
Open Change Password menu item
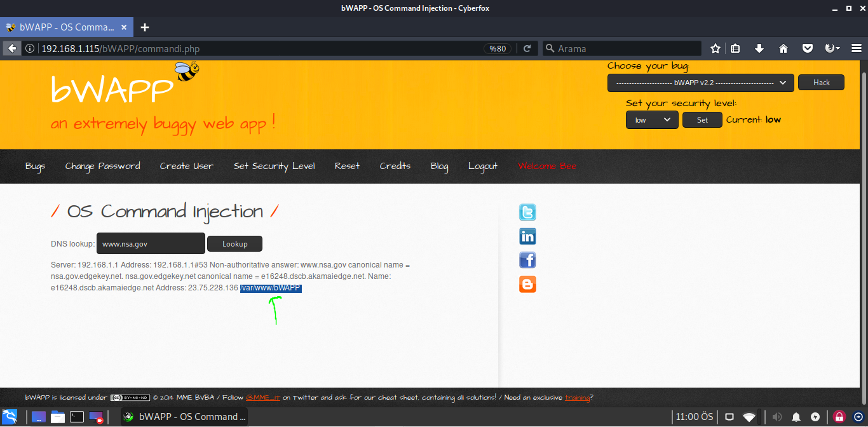pyautogui.click(x=102, y=166)
